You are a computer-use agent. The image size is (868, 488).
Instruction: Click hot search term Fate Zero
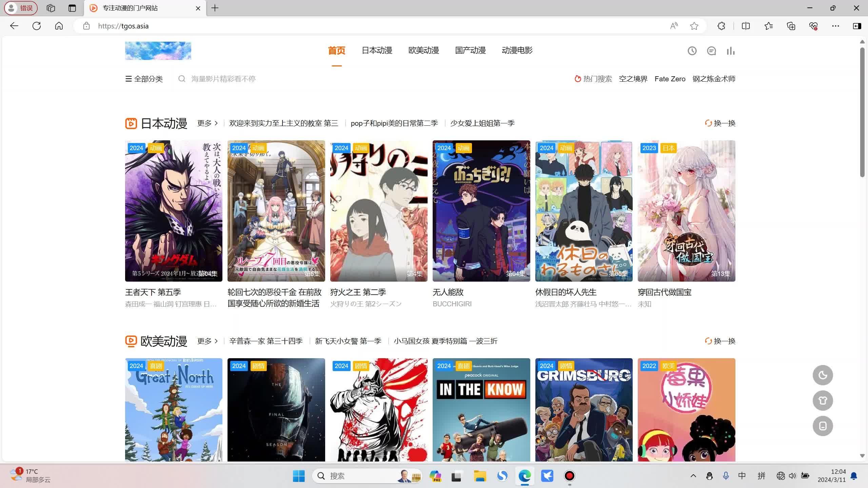click(x=670, y=79)
